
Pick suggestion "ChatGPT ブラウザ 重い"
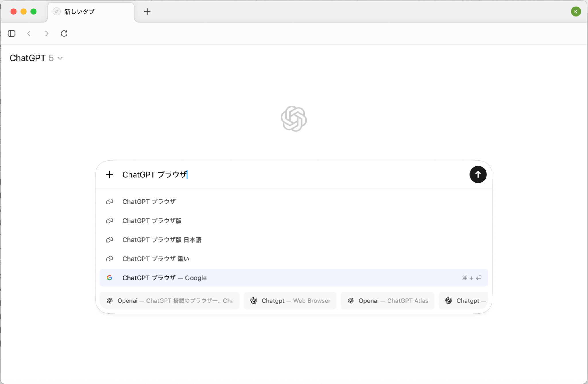point(156,259)
